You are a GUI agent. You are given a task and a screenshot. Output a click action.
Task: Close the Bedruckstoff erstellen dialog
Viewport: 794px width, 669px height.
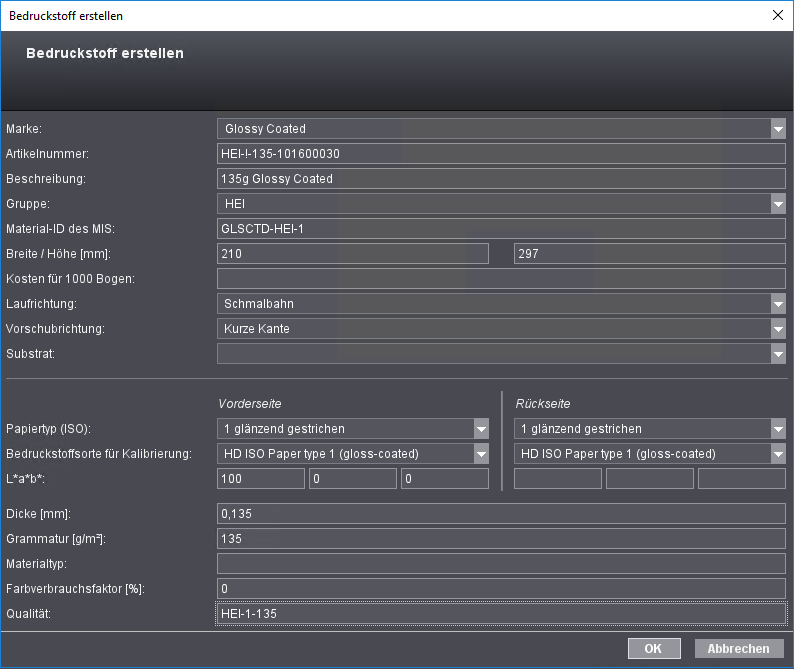[x=778, y=15]
